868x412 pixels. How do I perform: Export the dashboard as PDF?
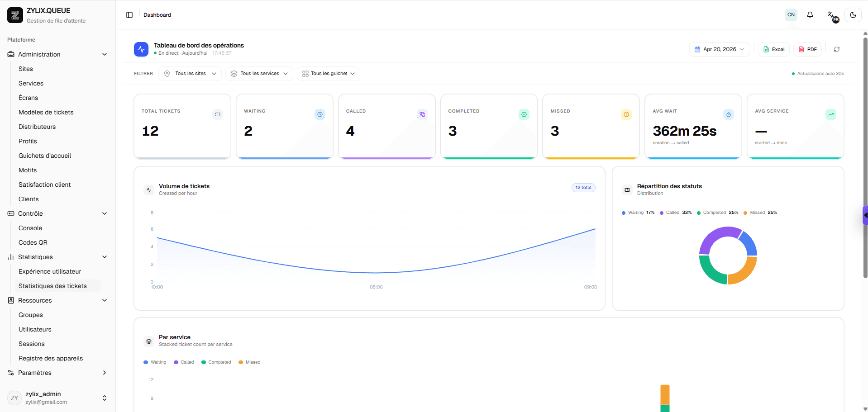807,49
